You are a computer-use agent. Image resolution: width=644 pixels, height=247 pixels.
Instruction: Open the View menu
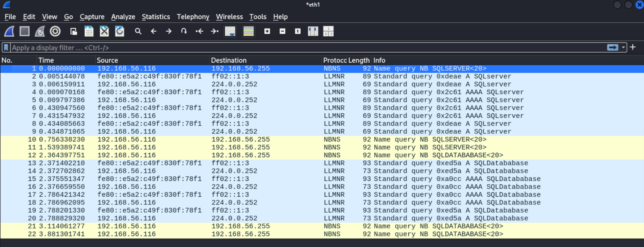click(x=49, y=17)
